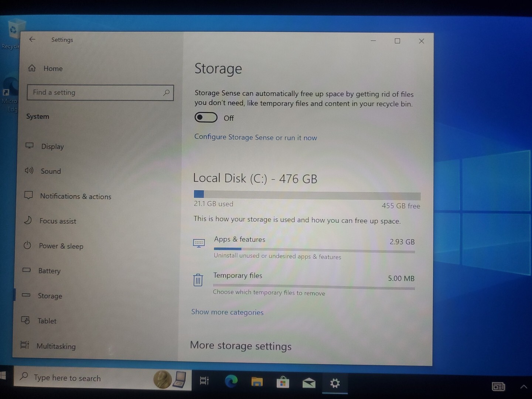Click the Temporary files trash icon
The height and width of the screenshot is (399, 532).
click(198, 280)
